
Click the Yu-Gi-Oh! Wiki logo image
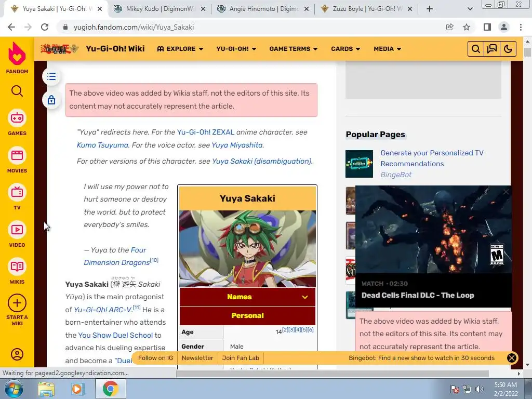60,49
